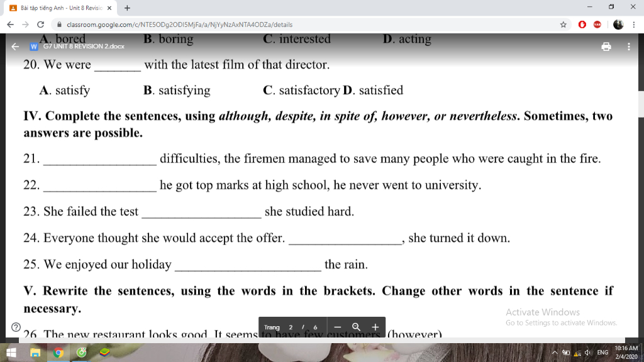Click the section IV heading text

click(x=318, y=124)
